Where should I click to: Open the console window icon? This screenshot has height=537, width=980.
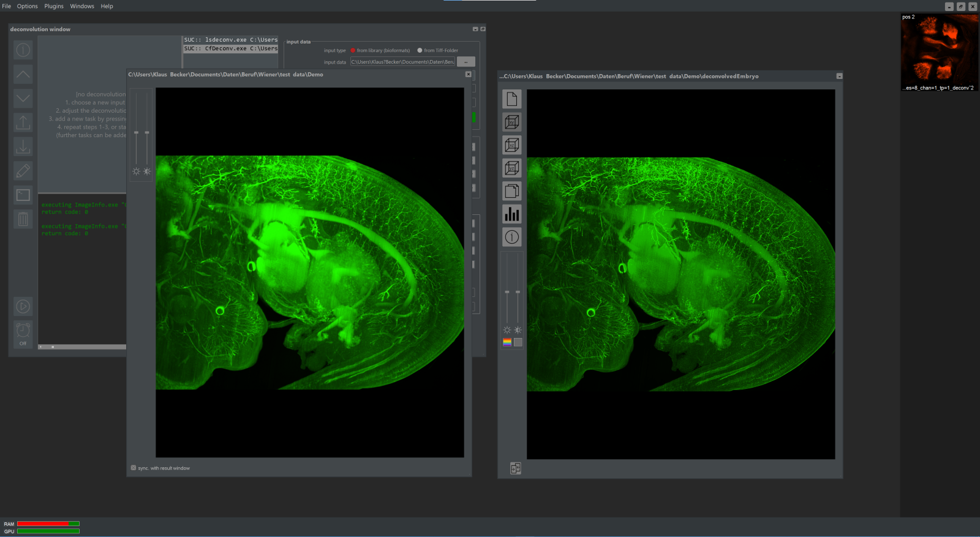point(23,195)
